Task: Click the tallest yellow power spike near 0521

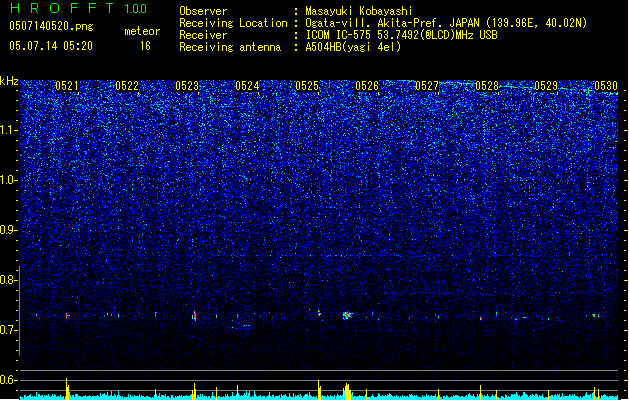Action: (67, 389)
